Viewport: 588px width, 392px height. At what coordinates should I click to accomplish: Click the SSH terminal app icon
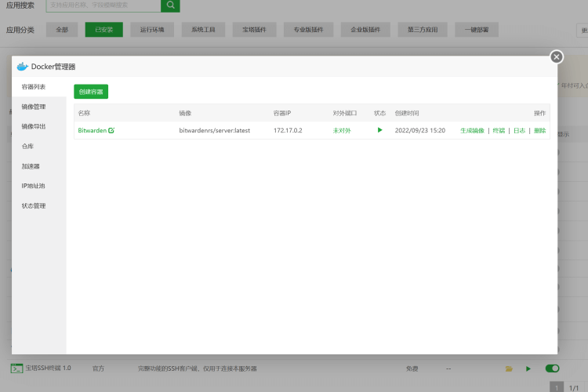(16, 368)
